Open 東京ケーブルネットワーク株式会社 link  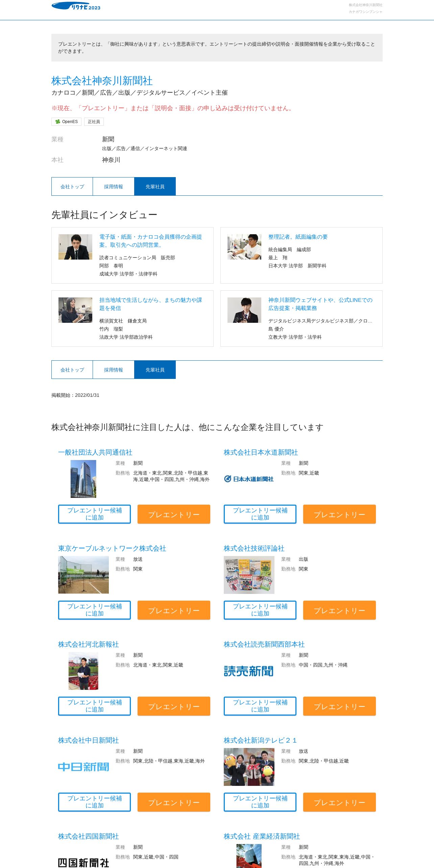(x=112, y=548)
